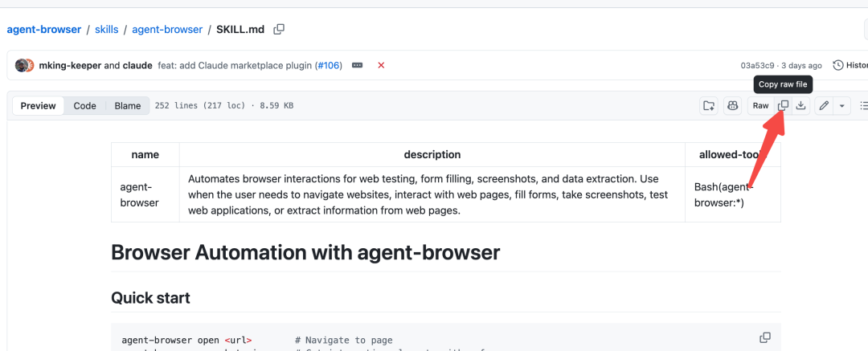Select the Preview tab
Image resolution: width=868 pixels, height=351 pixels.
[39, 106]
